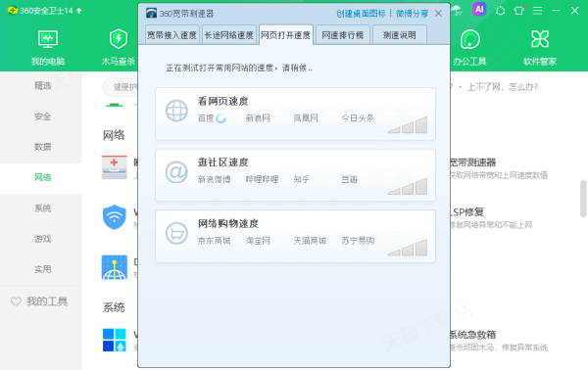Click 今日头条 in 看网页速度 card

358,118
